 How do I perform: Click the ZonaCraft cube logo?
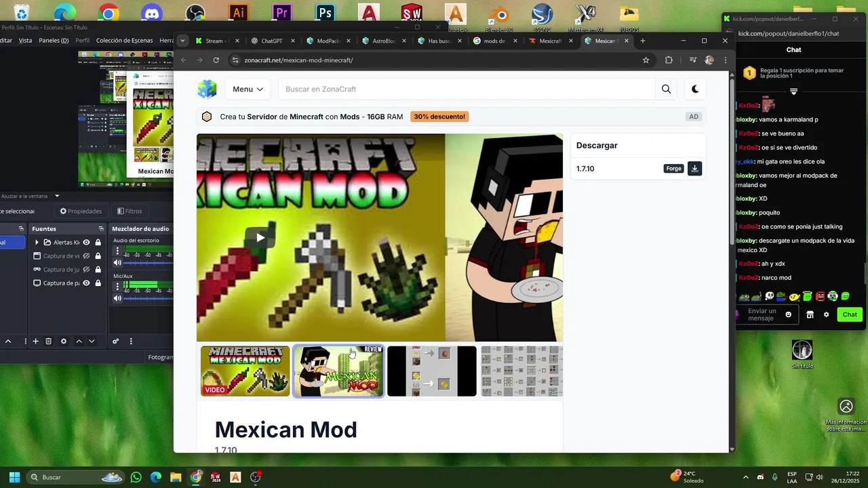[207, 89]
